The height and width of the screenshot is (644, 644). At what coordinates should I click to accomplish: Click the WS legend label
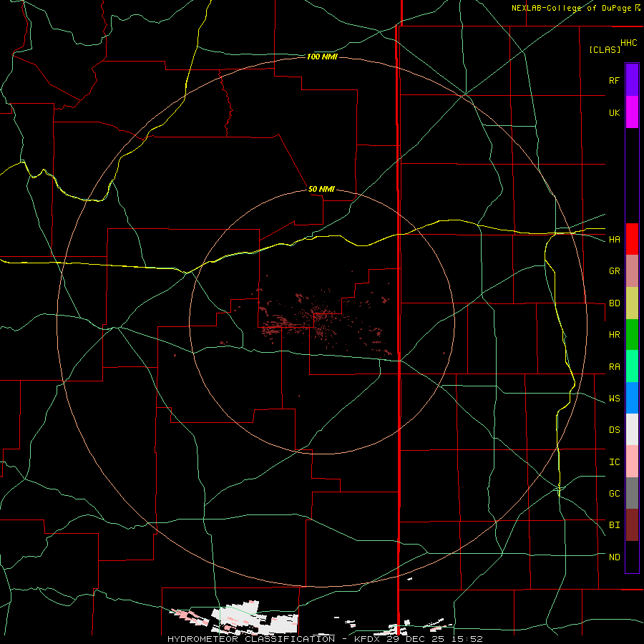coord(614,399)
